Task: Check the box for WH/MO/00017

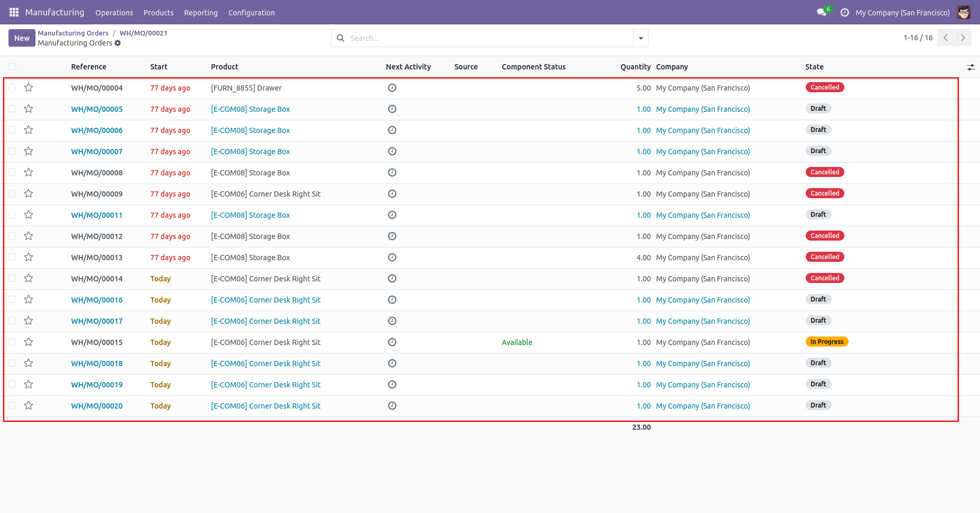Action: click(12, 321)
